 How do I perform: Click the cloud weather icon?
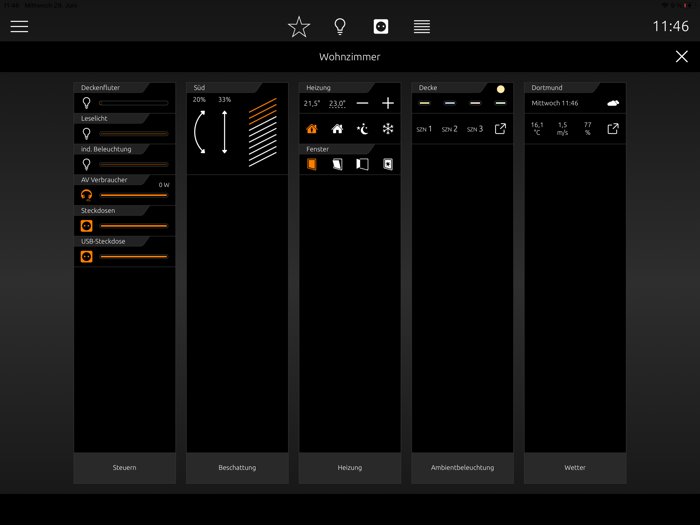tap(613, 103)
